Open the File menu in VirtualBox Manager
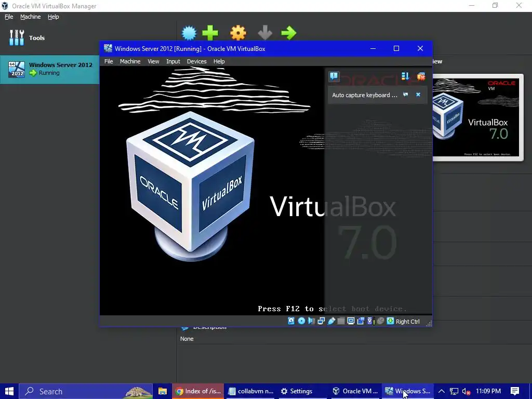This screenshot has height=399, width=532. (9, 17)
